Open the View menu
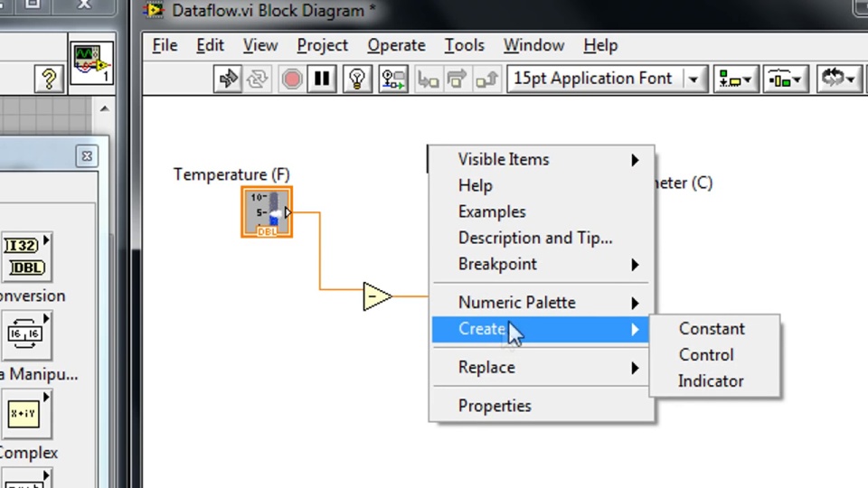Image resolution: width=868 pixels, height=488 pixels. coord(260,45)
